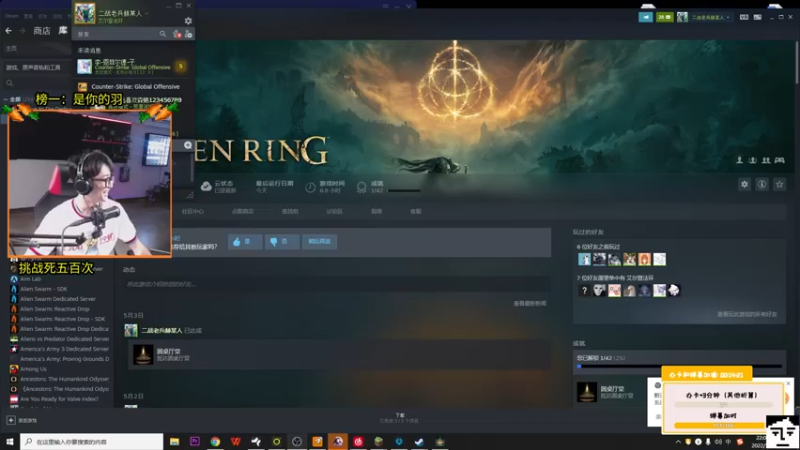Viewport: 800px width, 450px height.
Task: Select Alien Swarm - SDK in library
Action: coord(44,289)
